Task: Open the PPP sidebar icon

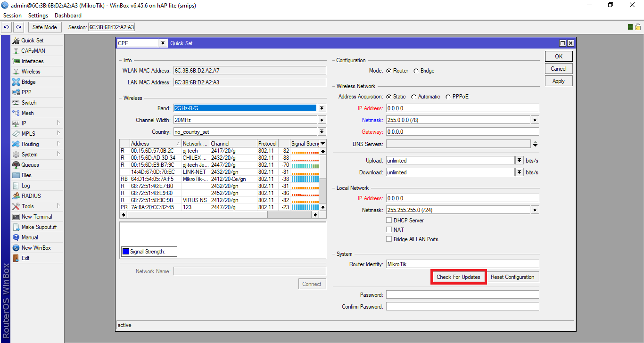Action: 17,92
